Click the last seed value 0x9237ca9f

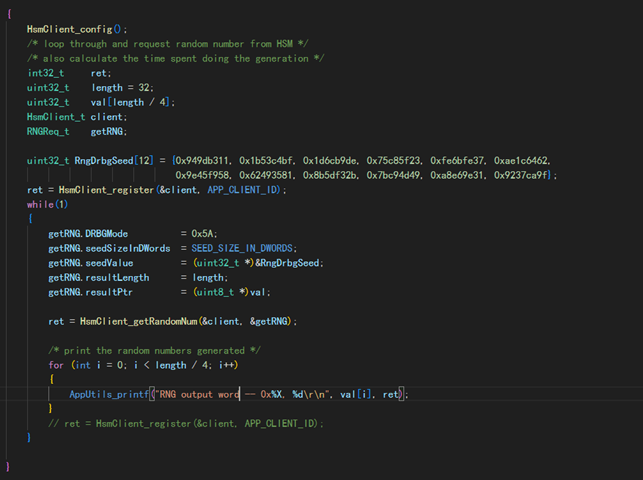(x=520, y=175)
